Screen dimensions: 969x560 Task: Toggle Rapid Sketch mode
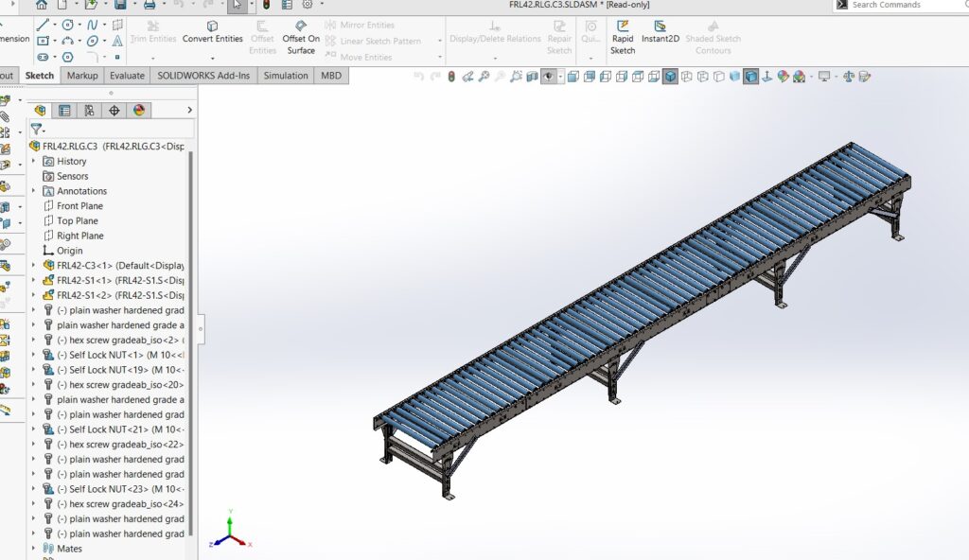pos(623,37)
